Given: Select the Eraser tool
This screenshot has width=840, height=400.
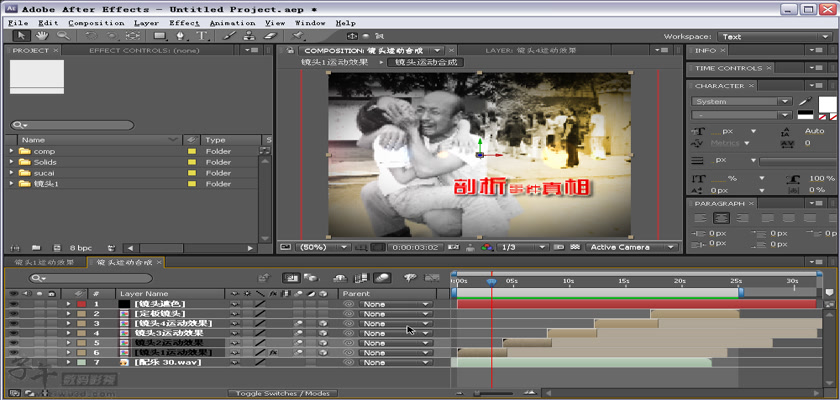Looking at the screenshot, I should click(x=269, y=36).
